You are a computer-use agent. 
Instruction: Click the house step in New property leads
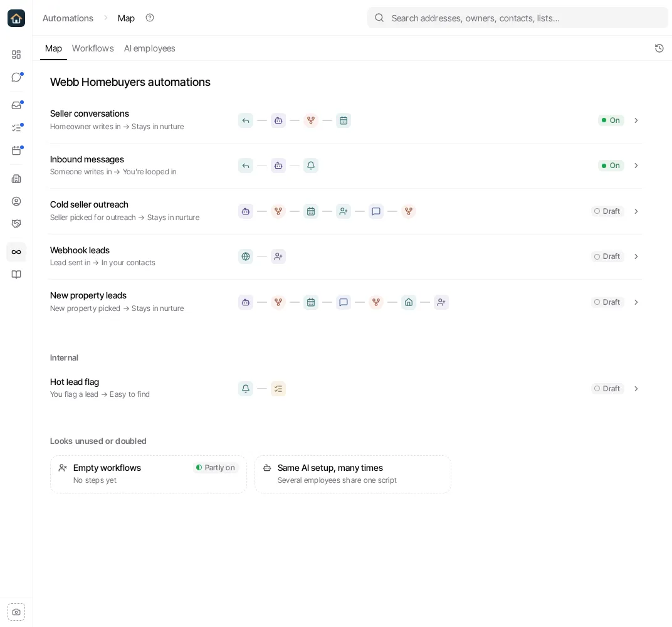(409, 302)
